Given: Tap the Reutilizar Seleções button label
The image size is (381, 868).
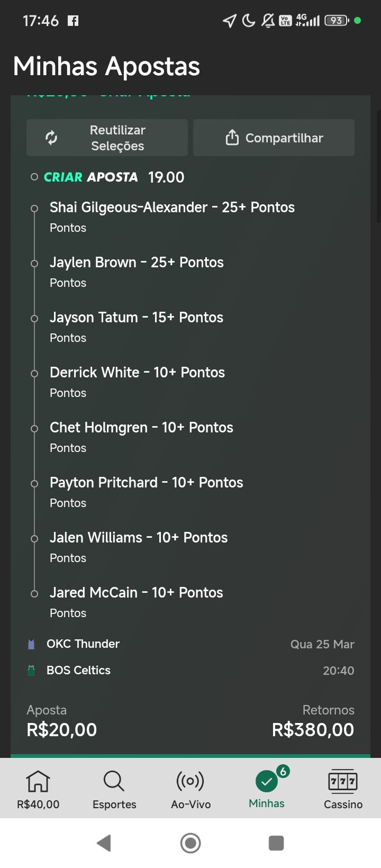Looking at the screenshot, I should pos(117,138).
